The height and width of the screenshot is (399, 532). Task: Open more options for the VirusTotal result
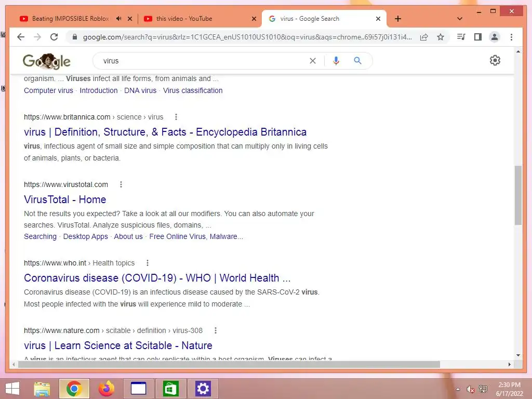[121, 184]
